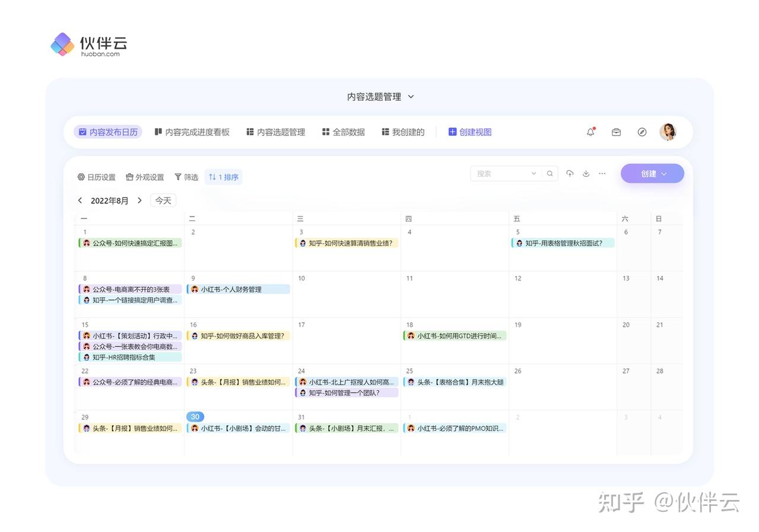Switch to the 内容完成进度看板 tab

click(x=192, y=132)
